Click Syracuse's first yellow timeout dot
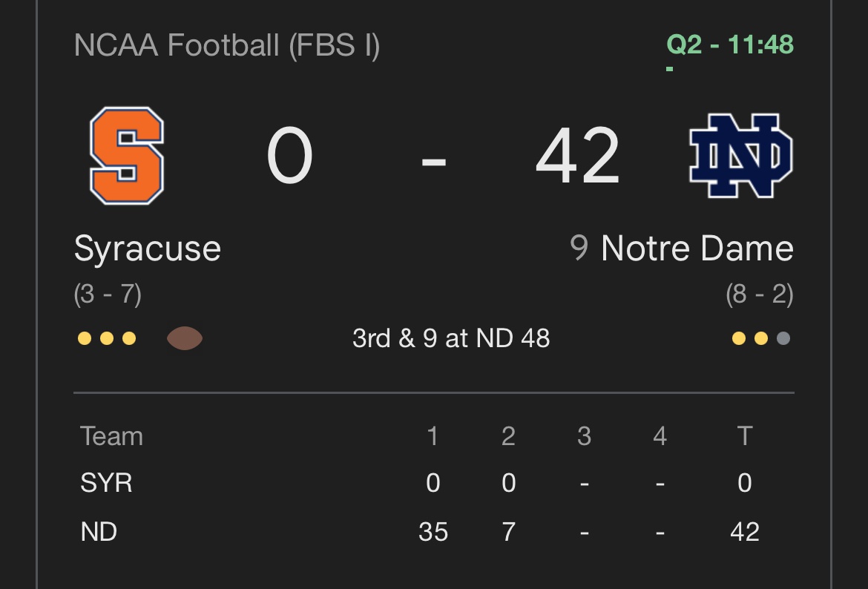This screenshot has width=868, height=589. [84, 338]
